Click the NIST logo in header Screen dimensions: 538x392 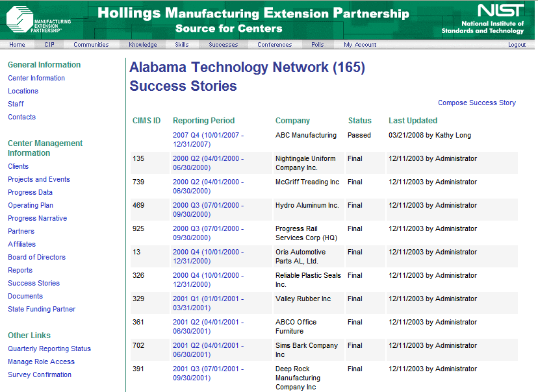pyautogui.click(x=483, y=19)
